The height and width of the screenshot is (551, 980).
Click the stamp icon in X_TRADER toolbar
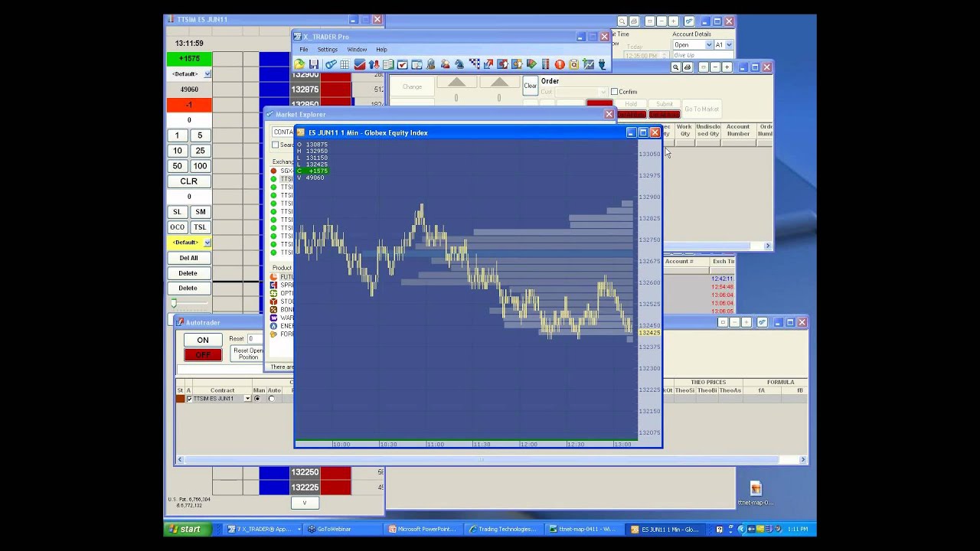click(431, 64)
